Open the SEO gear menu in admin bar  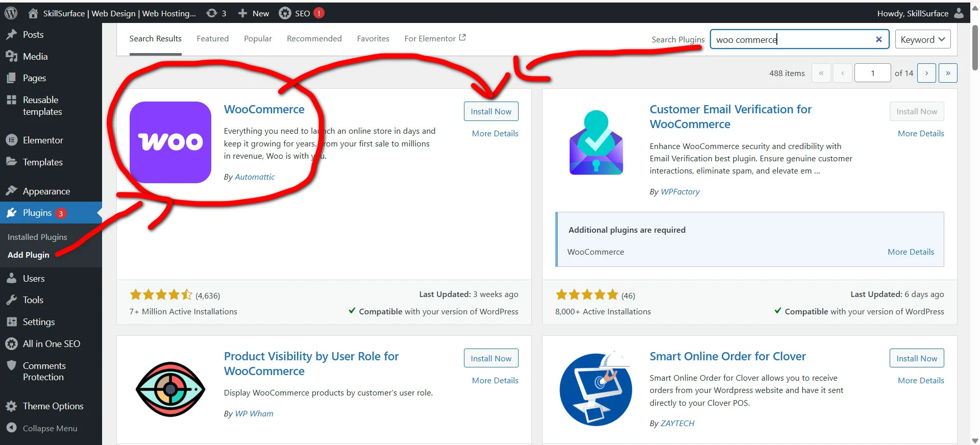click(x=285, y=13)
